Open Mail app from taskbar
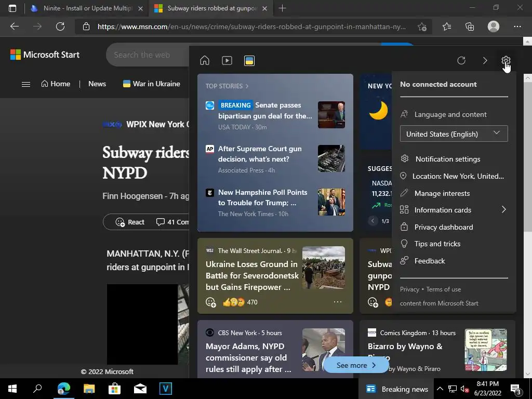This screenshot has width=532, height=399. (140, 389)
